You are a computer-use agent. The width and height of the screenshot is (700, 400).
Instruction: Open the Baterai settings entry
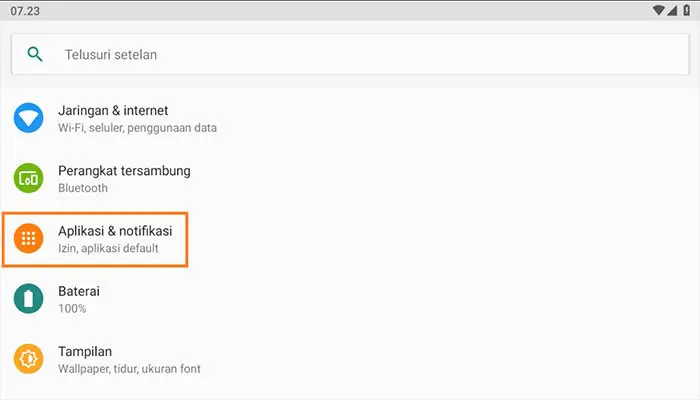[79, 290]
